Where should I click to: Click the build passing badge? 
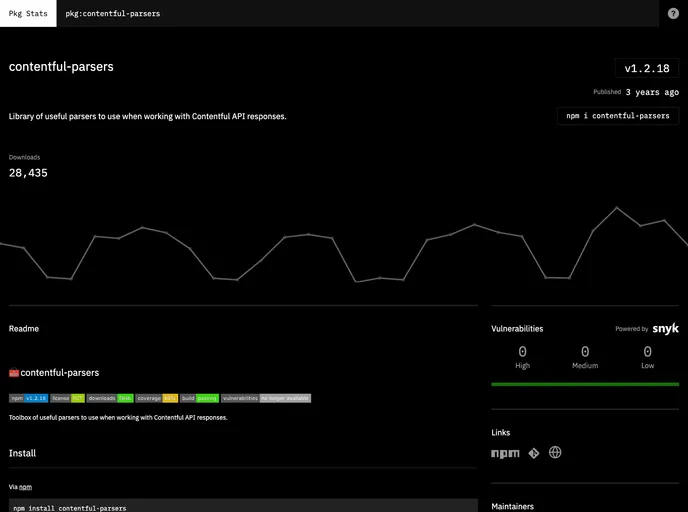[199, 398]
